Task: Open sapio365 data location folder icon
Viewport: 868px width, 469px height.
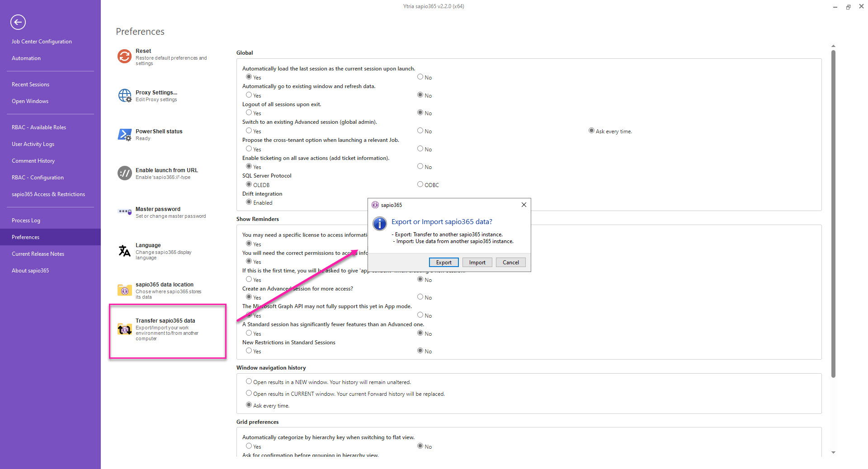Action: pyautogui.click(x=125, y=290)
